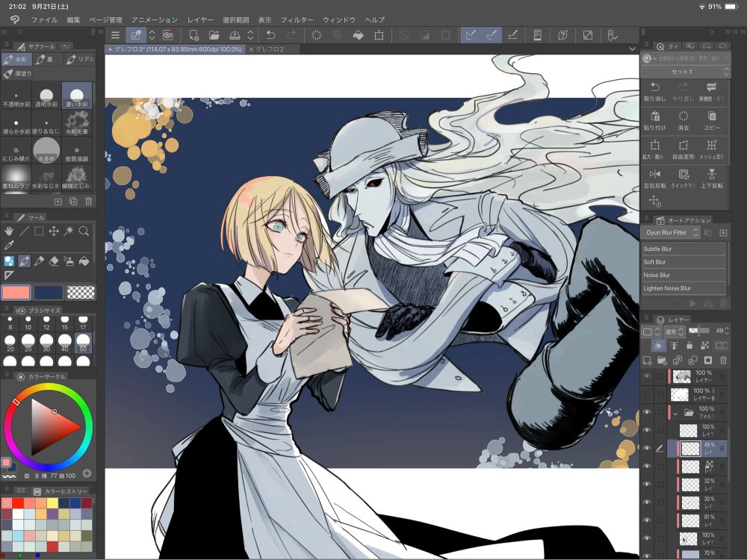Open the layer palette color dropdown
This screenshot has height=560, width=747.
[651, 331]
